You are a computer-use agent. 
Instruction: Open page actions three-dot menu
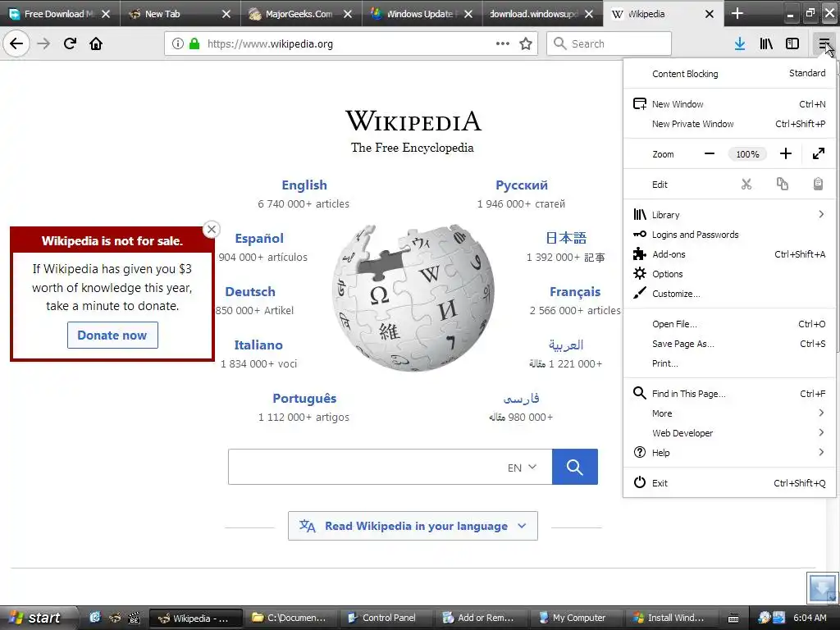point(503,43)
